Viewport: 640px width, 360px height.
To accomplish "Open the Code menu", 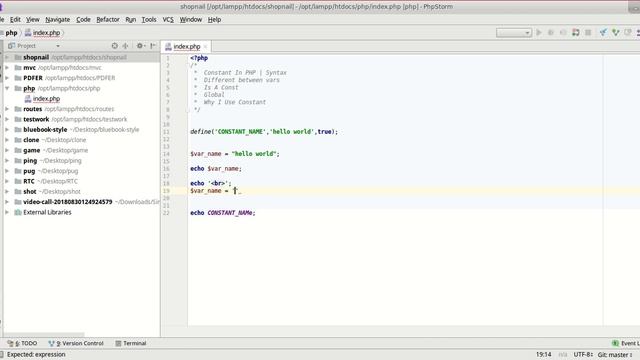I will pos(83,20).
